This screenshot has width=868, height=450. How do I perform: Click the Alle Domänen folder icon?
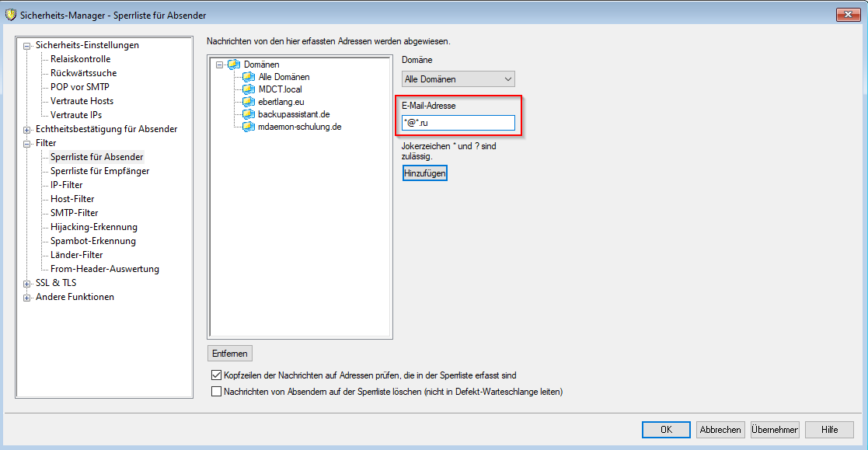click(249, 77)
